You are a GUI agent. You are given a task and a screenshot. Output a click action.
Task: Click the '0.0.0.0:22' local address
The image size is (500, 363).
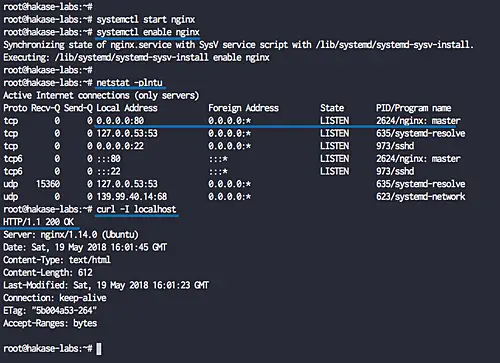[x=120, y=146]
